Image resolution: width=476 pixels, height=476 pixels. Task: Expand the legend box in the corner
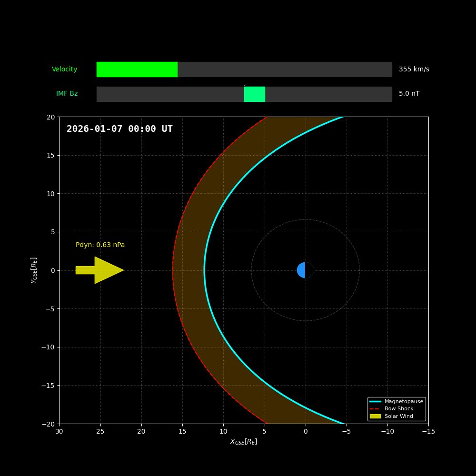[397, 408]
